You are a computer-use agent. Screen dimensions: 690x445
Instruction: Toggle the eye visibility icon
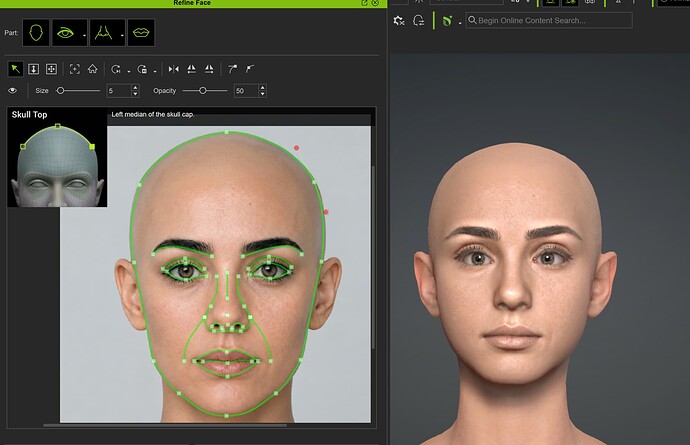(12, 91)
